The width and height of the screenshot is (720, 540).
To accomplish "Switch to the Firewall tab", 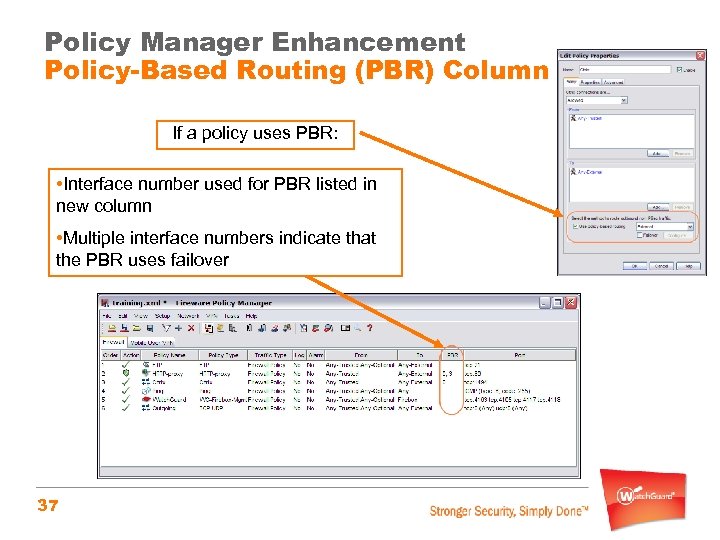I will [x=113, y=342].
